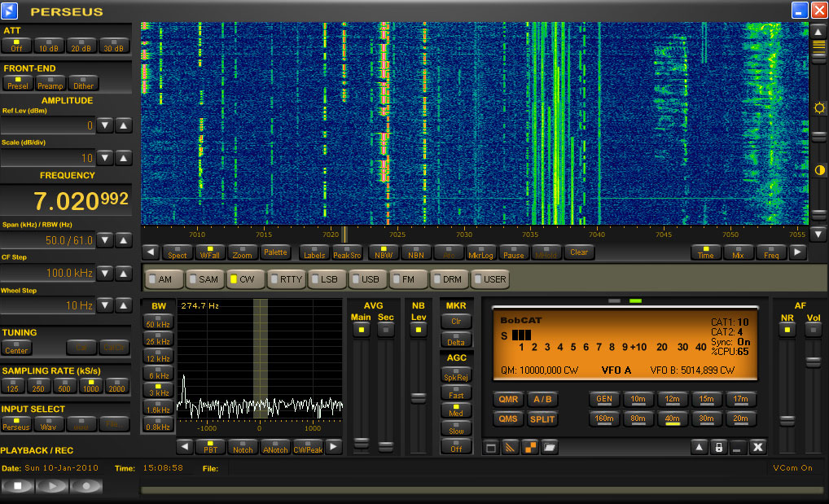
Task: Click left arrow beside PBT button
Action: (x=185, y=447)
